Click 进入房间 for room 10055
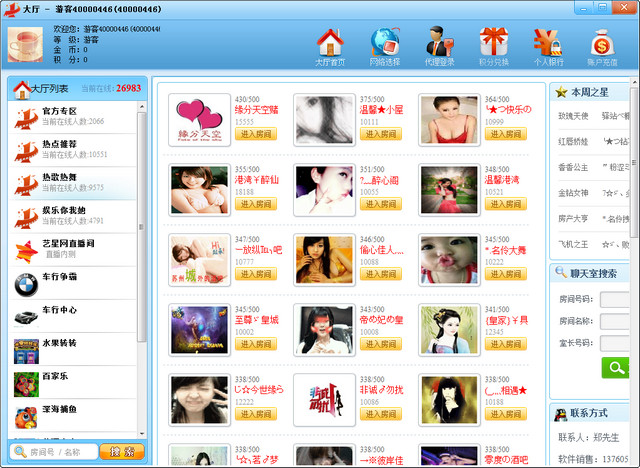 [381, 204]
